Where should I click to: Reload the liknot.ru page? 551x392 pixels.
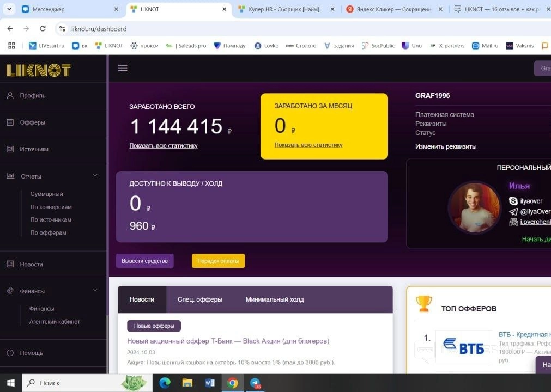point(43,29)
